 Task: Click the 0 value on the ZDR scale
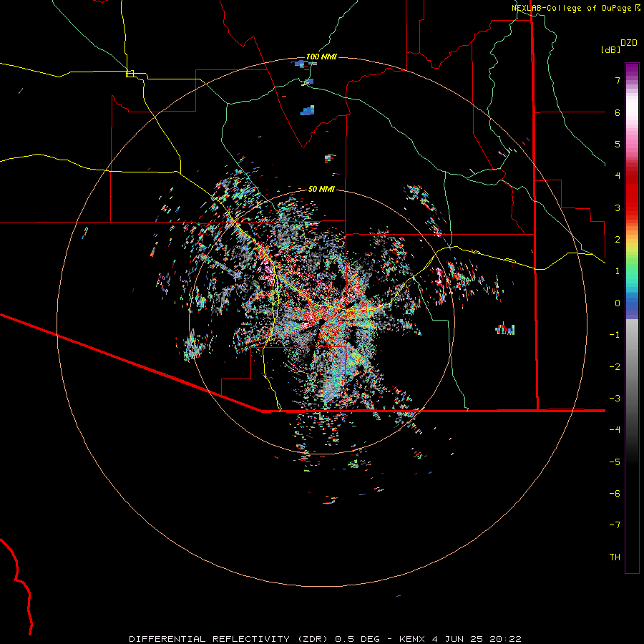pyautogui.click(x=618, y=303)
